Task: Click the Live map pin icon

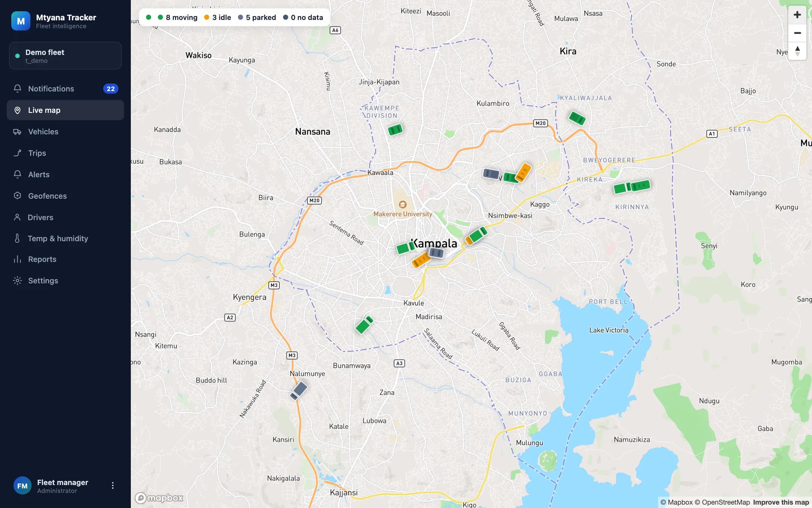Action: 17,110
